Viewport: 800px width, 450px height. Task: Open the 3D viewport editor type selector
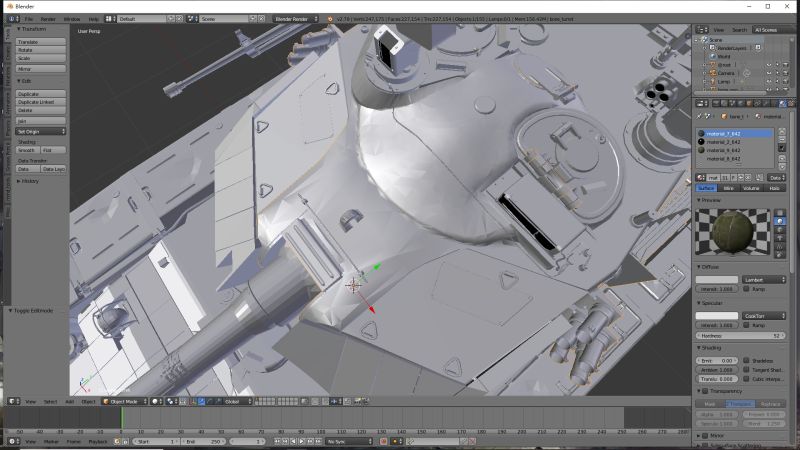coord(13,402)
